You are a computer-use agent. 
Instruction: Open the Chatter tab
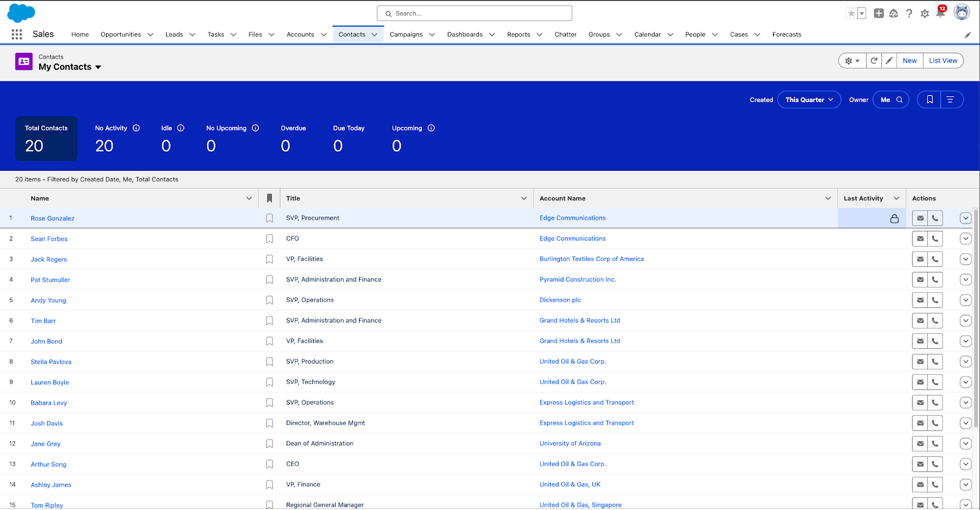click(565, 35)
